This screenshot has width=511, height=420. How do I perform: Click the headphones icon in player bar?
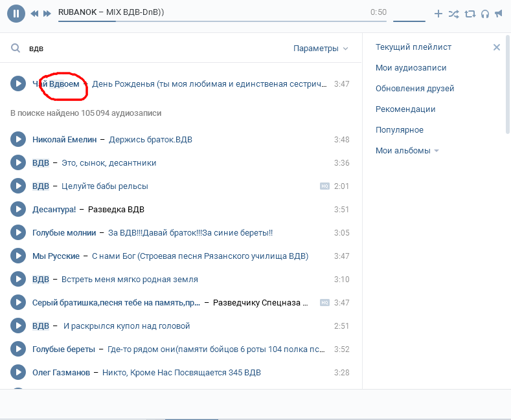484,13
